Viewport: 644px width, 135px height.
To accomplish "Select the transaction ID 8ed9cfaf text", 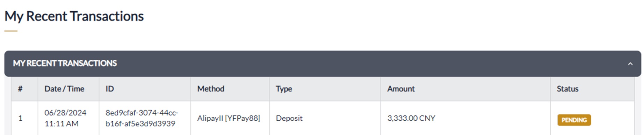I will [x=142, y=118].
